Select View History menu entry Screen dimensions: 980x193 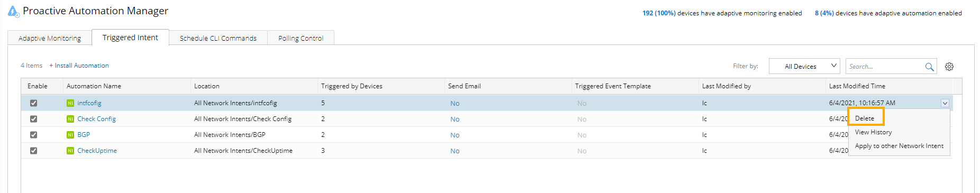point(873,132)
